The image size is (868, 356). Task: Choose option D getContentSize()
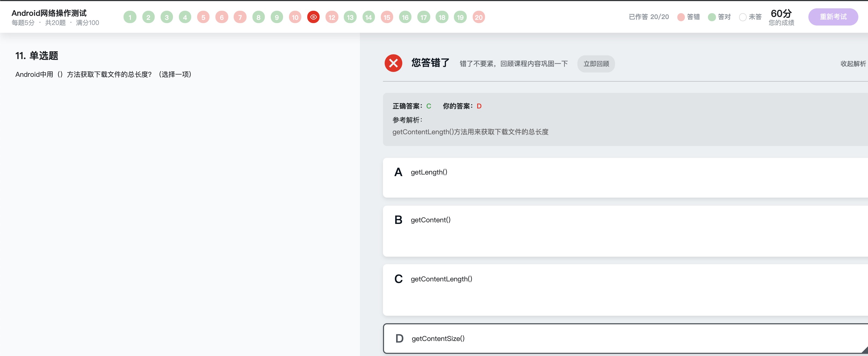[625, 339]
